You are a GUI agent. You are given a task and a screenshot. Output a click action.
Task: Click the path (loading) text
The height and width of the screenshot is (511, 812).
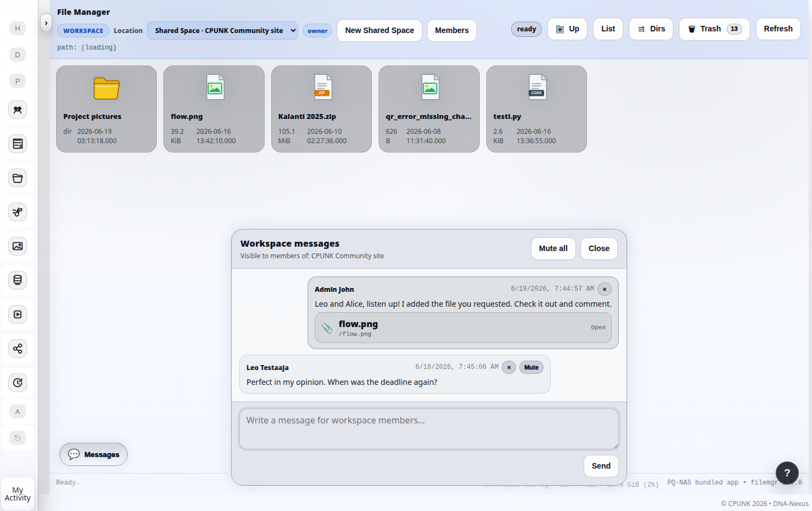87,48
